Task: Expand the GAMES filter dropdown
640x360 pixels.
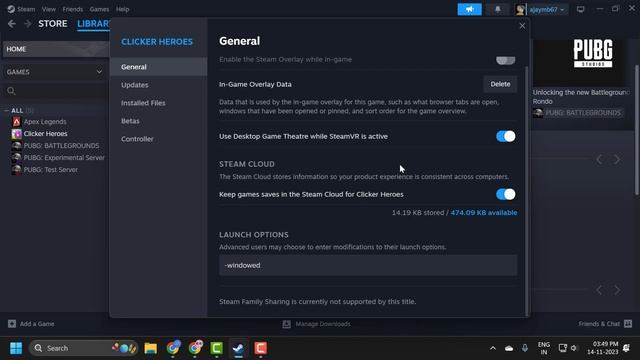Action: (99, 72)
